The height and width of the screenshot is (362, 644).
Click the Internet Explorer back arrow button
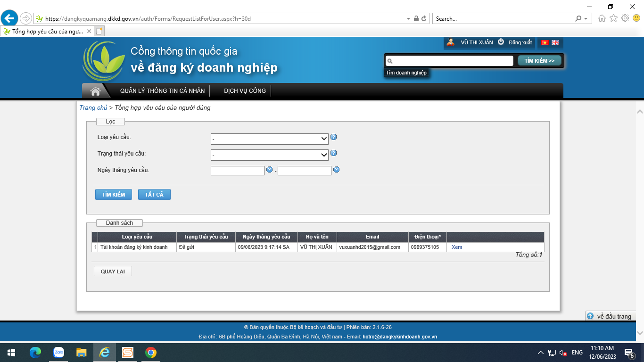click(9, 18)
